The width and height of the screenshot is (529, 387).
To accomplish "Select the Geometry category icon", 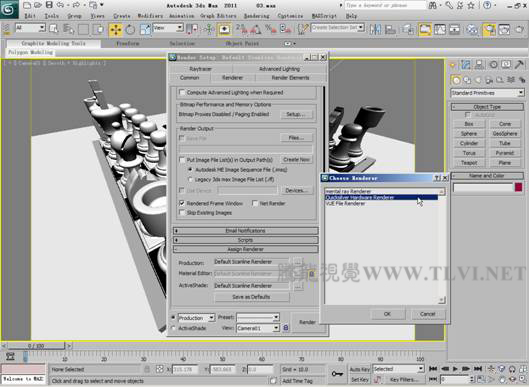I will click(456, 80).
